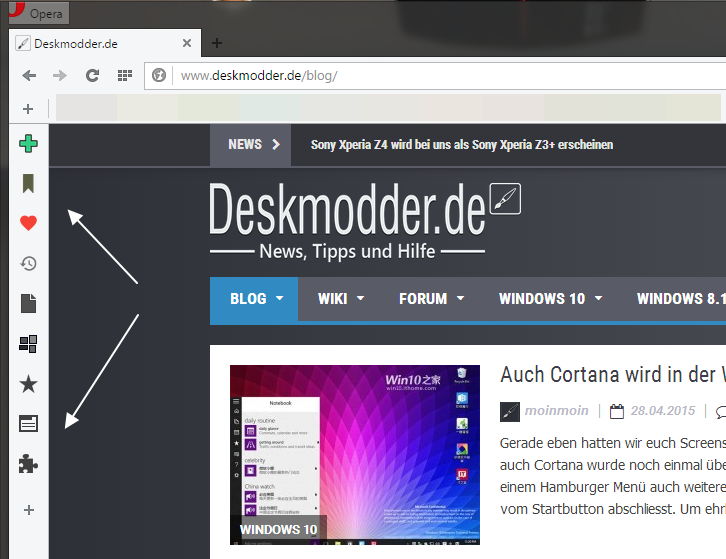Reload the current page
The image size is (726, 559).
click(93, 75)
